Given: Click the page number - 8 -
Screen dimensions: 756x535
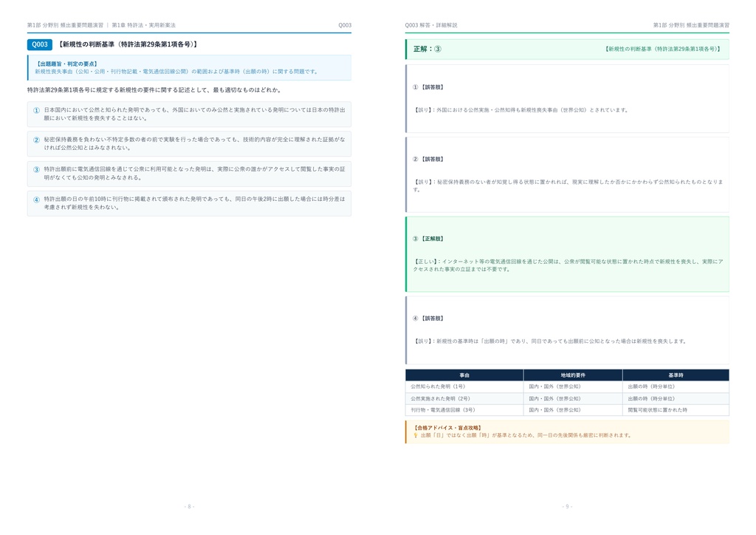Looking at the screenshot, I should point(189,506).
